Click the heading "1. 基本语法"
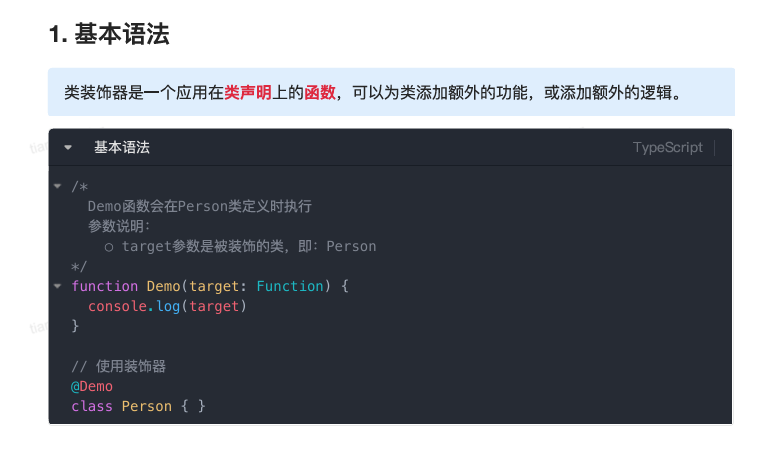Image resolution: width=774 pixels, height=466 pixels. [109, 36]
